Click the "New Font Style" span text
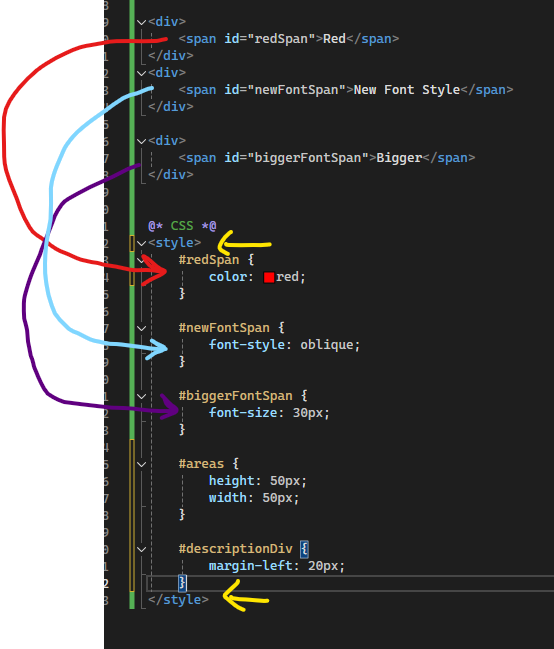The image size is (554, 649). 407,90
